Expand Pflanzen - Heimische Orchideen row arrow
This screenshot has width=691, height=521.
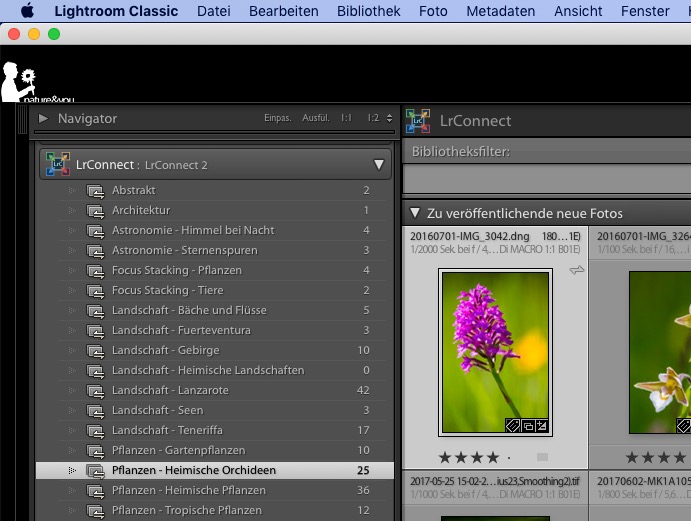click(x=72, y=471)
